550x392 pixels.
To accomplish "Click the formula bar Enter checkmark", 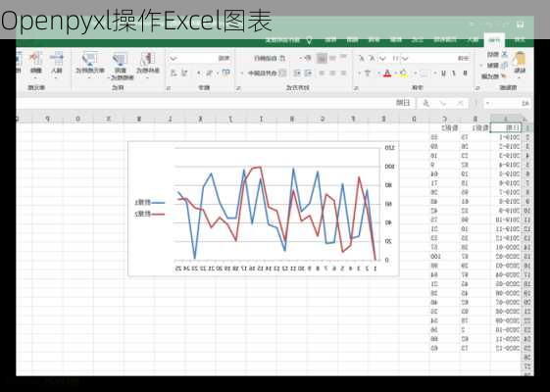I will [x=443, y=103].
